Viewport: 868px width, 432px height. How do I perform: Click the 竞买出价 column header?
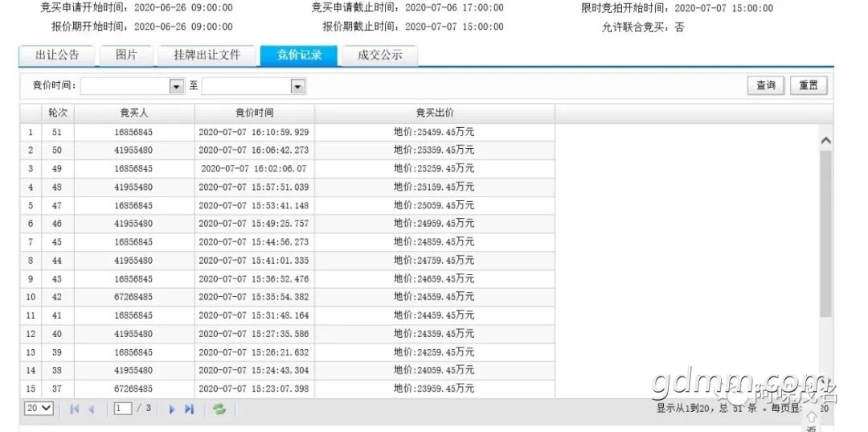[435, 113]
